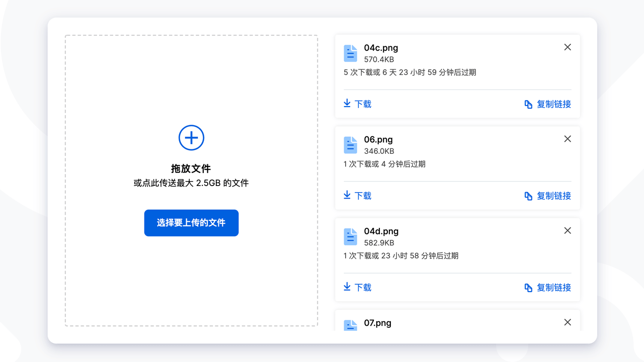This screenshot has height=362, width=644.
Task: Click the file icon next to 04d.png
Action: (x=351, y=237)
